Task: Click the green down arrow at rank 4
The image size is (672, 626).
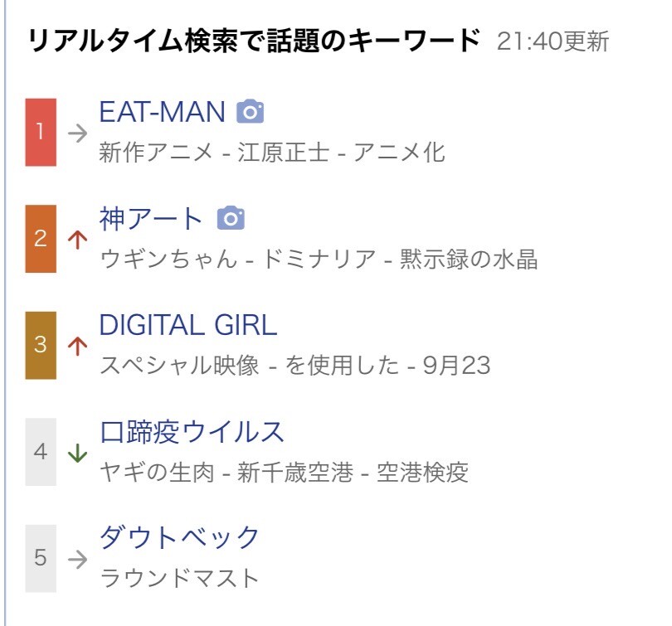Action: 78,453
